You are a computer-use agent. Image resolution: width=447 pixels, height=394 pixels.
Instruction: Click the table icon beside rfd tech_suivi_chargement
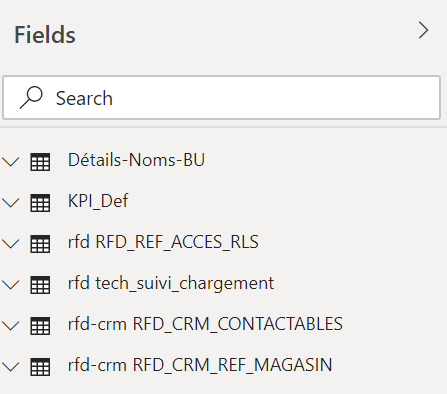tap(40, 285)
